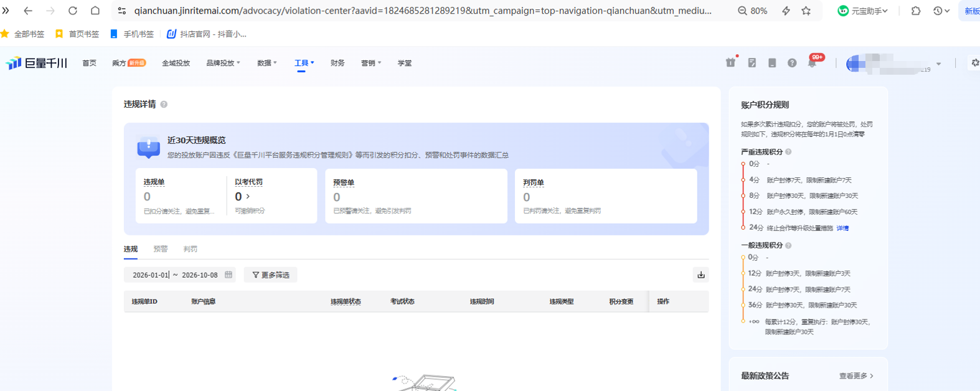Open 财务 in the navigation
Image resolution: width=980 pixels, height=391 pixels.
point(337,63)
